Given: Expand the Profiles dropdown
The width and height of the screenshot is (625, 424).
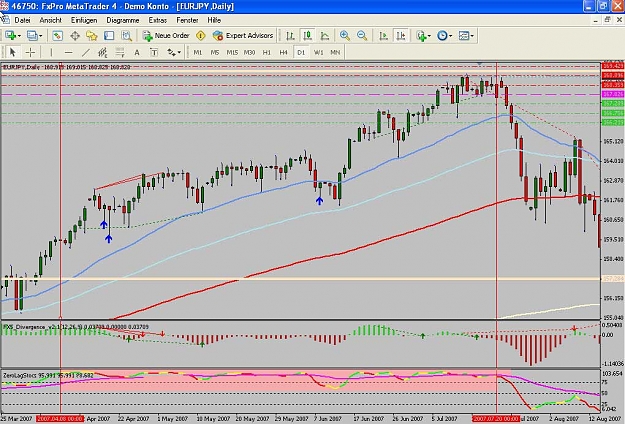Looking at the screenshot, I should tap(40, 36).
